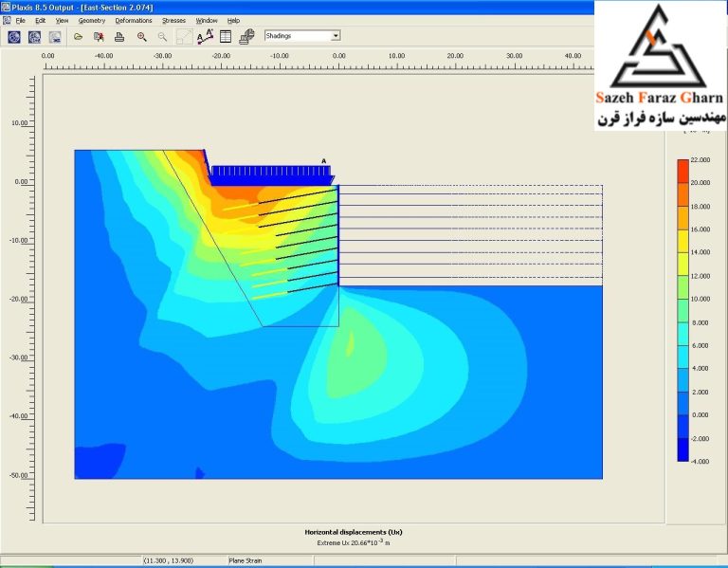Open the View menu
Image resolution: width=728 pixels, height=568 pixels.
coord(62,21)
